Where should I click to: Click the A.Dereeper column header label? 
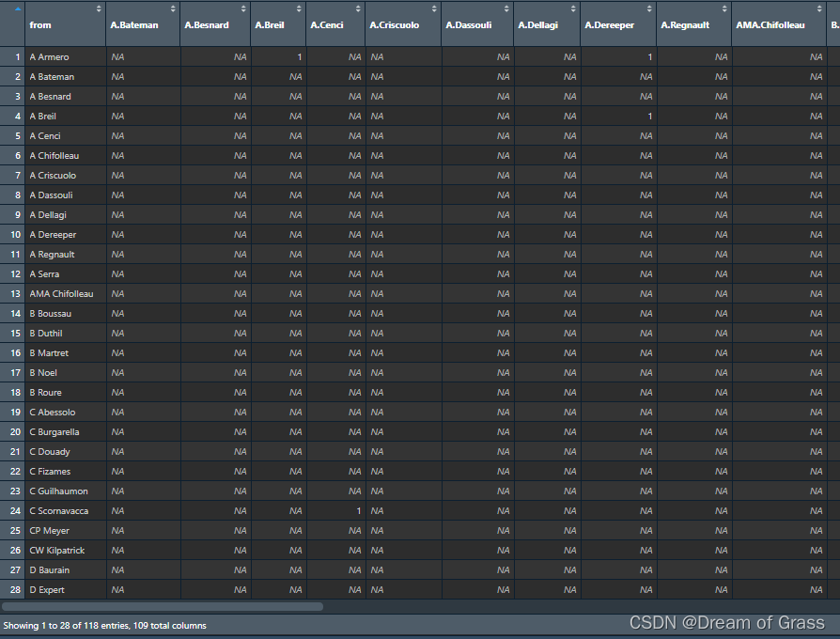click(x=609, y=25)
